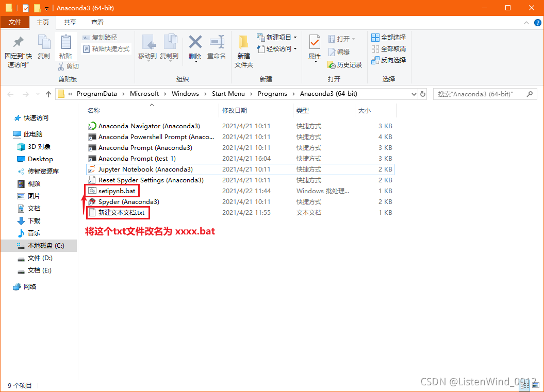Open the address bar history dropdown

(414, 94)
